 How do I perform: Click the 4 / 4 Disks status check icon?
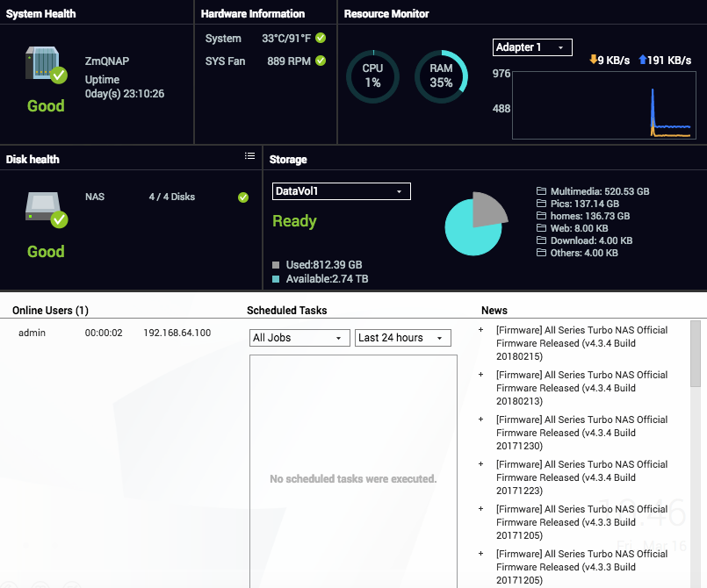[243, 197]
